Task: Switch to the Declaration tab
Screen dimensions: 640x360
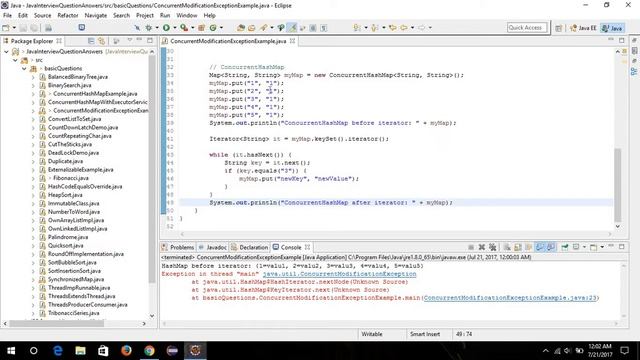Action: pyautogui.click(x=249, y=247)
